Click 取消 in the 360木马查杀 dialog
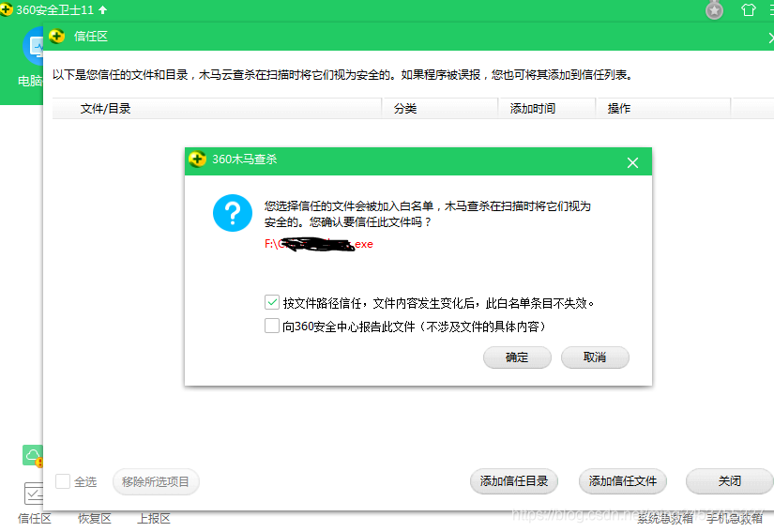The width and height of the screenshot is (774, 532). click(595, 357)
